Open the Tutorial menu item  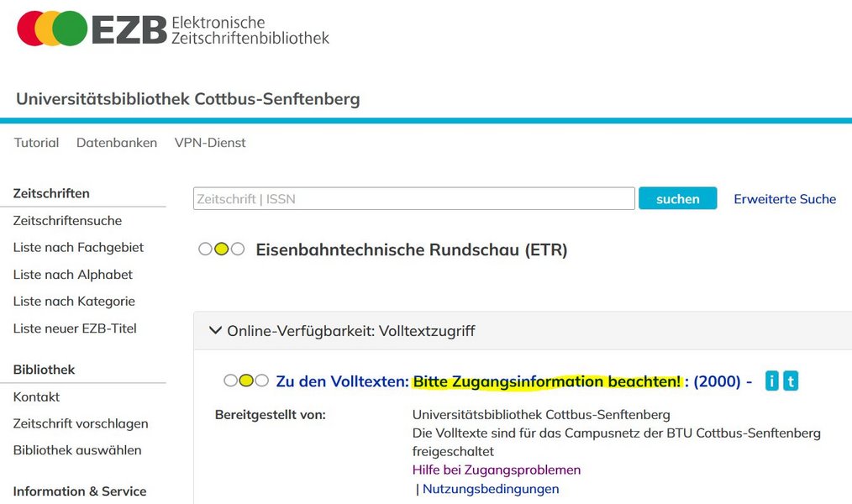(36, 143)
